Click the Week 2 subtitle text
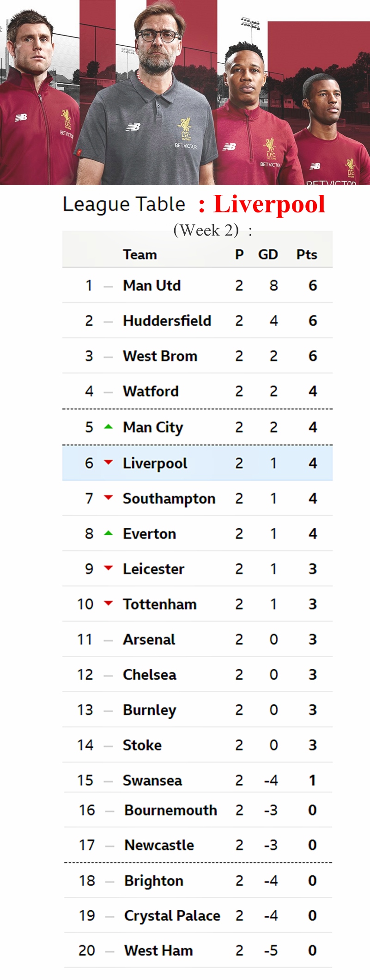370x980 pixels. point(206,230)
